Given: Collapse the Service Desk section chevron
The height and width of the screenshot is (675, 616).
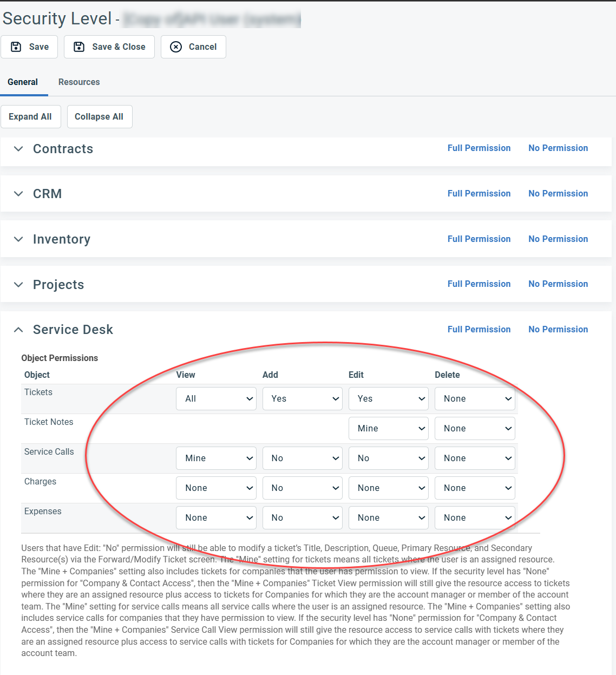Looking at the screenshot, I should 18,330.
